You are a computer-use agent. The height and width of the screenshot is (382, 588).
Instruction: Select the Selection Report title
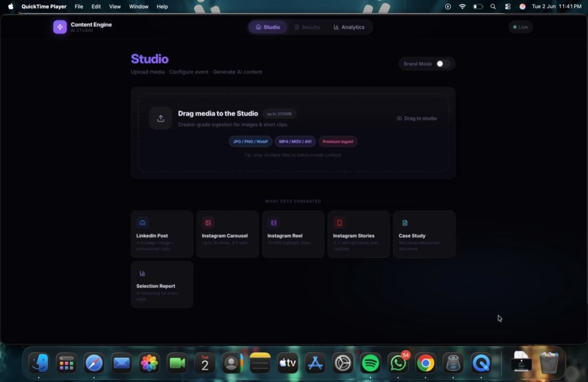pyautogui.click(x=155, y=286)
